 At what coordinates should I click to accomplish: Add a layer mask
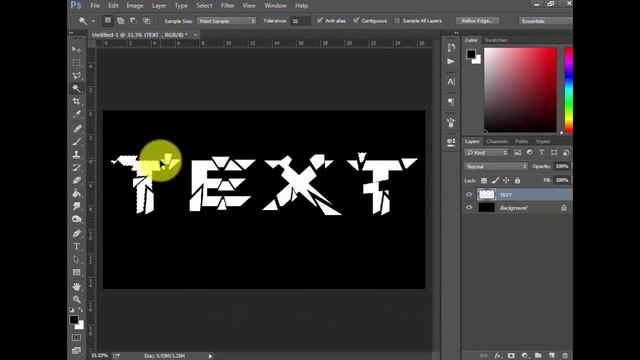511,356
